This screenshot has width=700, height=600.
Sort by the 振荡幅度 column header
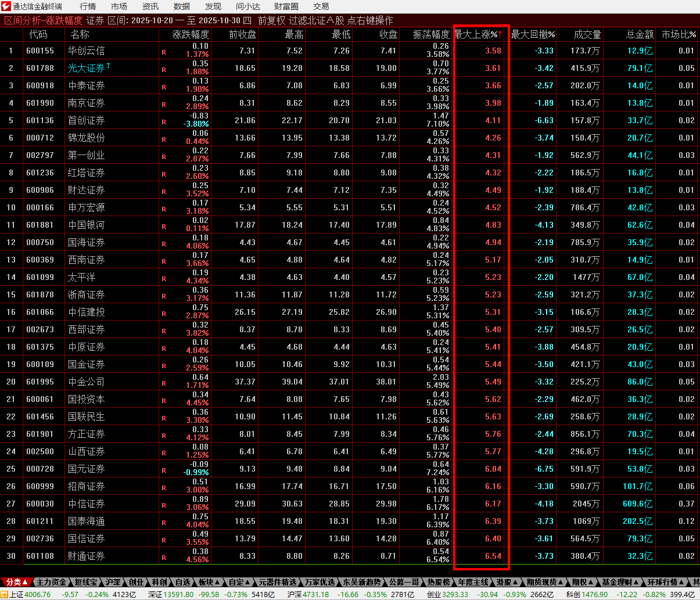(431, 35)
